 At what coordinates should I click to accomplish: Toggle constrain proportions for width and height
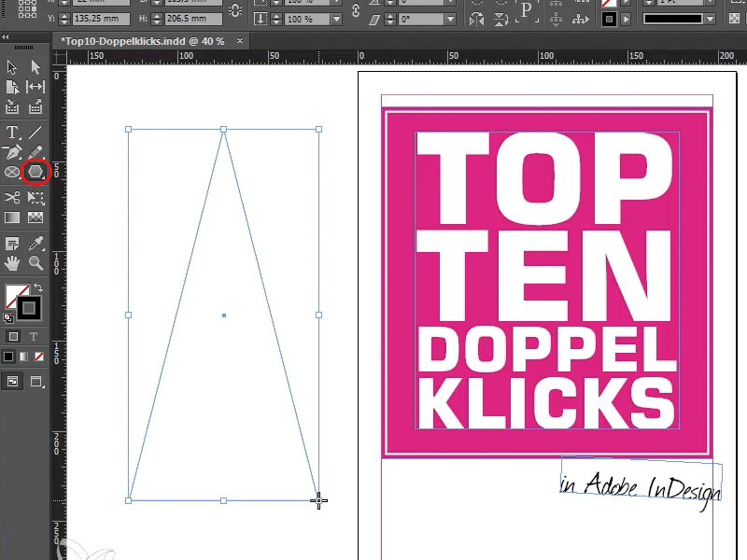coord(235,10)
